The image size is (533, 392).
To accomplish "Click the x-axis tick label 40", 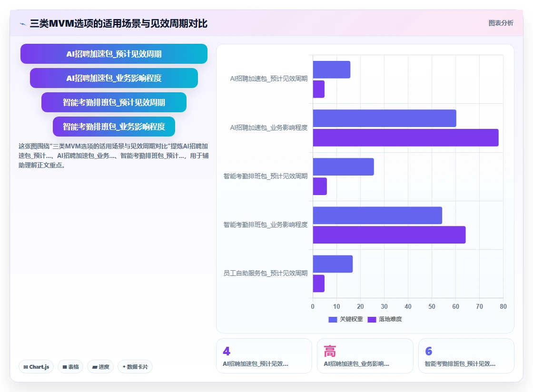I will [408, 306].
